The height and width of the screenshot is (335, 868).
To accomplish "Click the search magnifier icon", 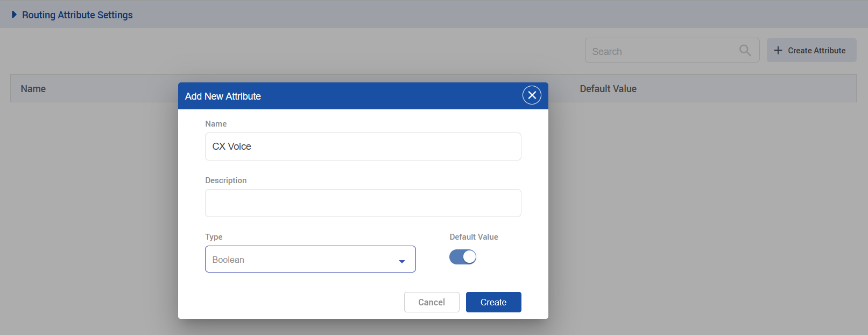I will click(x=745, y=51).
